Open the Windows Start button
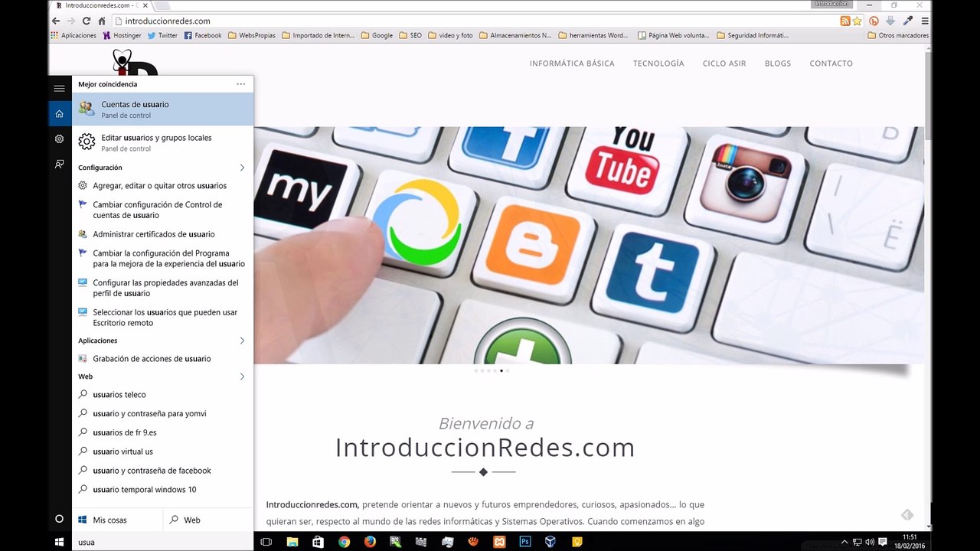Image resolution: width=980 pixels, height=551 pixels. (59, 542)
